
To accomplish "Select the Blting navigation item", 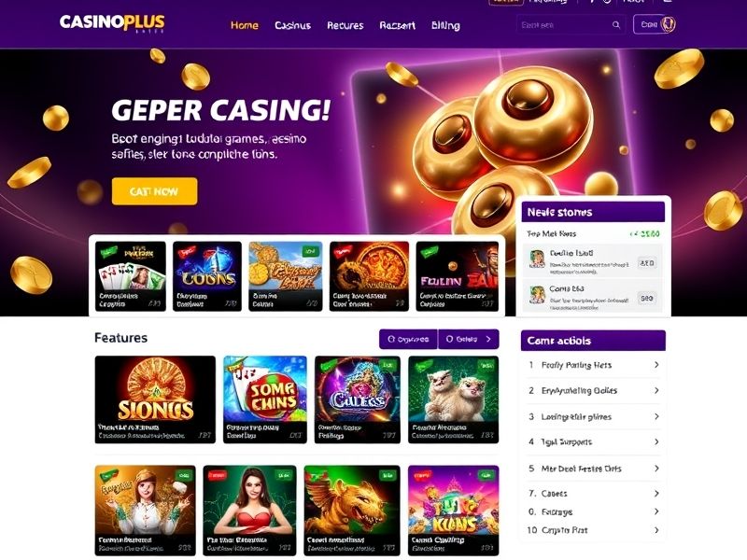I will point(445,25).
